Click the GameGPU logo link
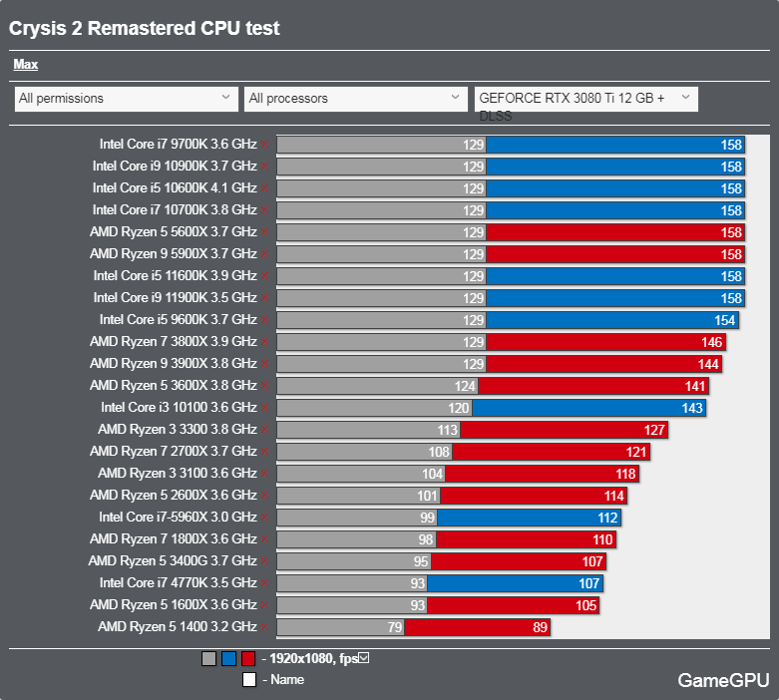This screenshot has width=779, height=700. click(723, 680)
